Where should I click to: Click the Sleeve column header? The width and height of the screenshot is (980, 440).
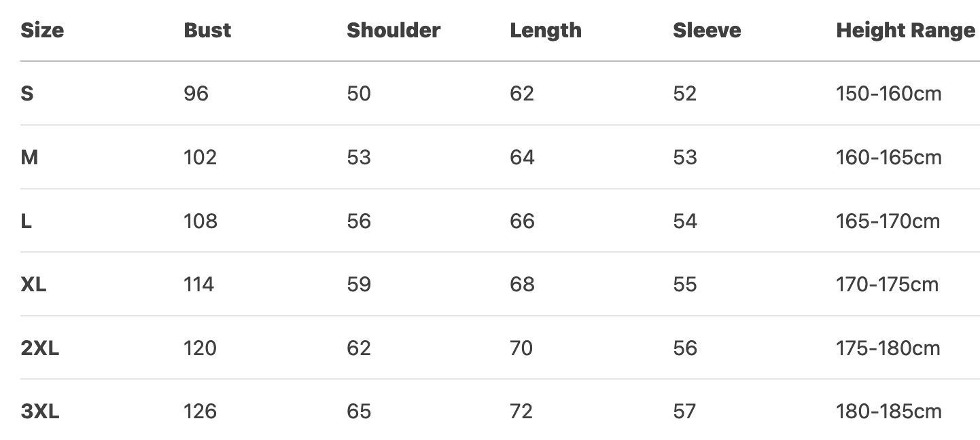(707, 31)
